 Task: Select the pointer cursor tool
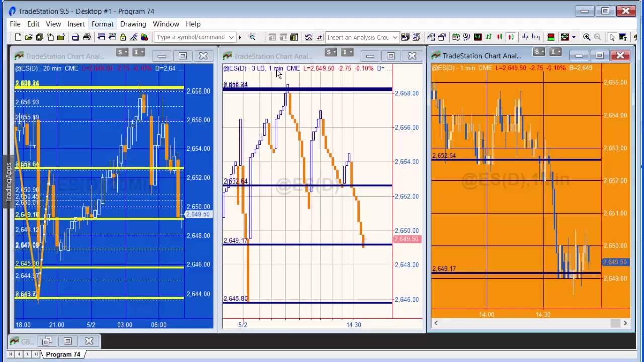coord(612,37)
